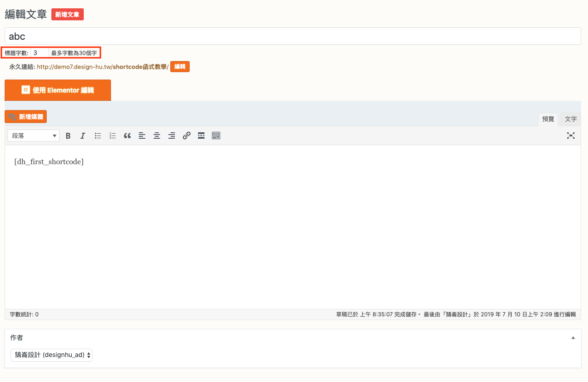The height and width of the screenshot is (382, 588).
Task: Toggle italic formatting in editor toolbar
Action: point(83,136)
